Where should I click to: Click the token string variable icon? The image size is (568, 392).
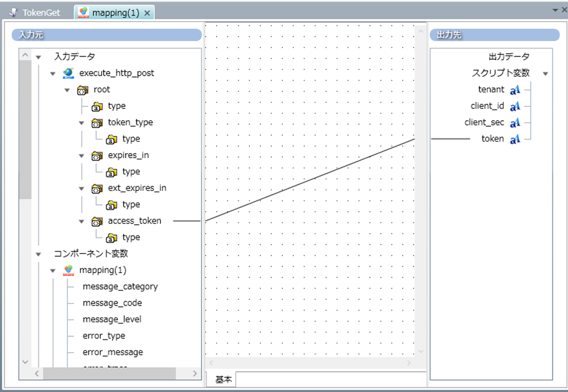point(515,139)
